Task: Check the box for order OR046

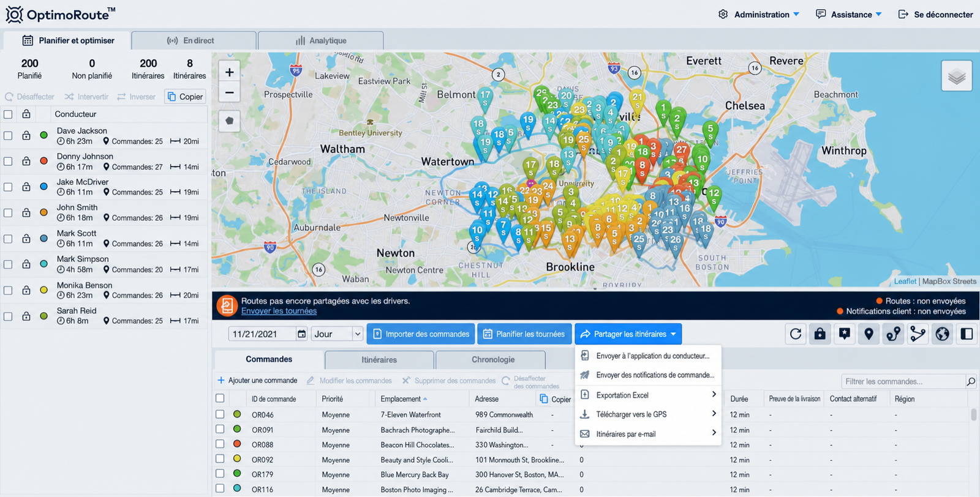Action: point(220,414)
